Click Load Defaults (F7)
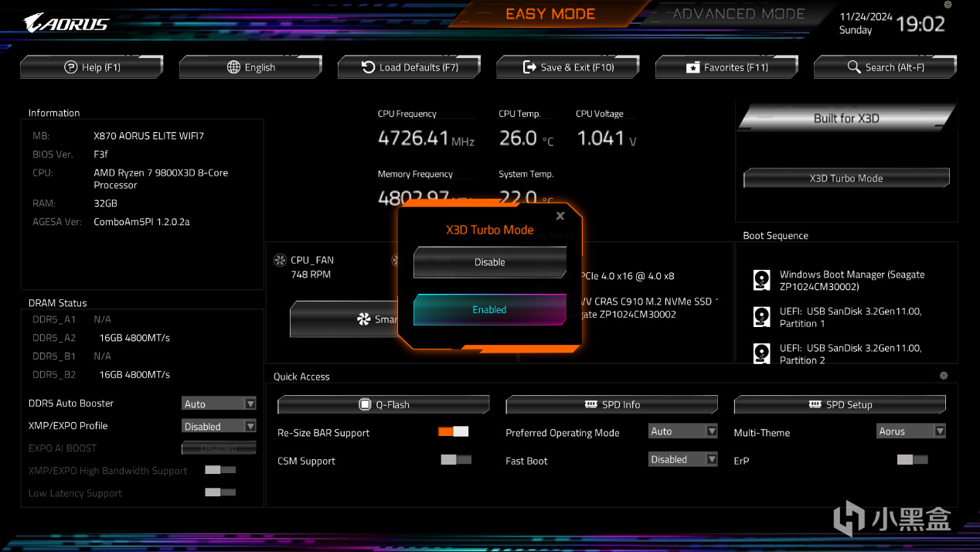This screenshot has width=980, height=552. [x=410, y=67]
